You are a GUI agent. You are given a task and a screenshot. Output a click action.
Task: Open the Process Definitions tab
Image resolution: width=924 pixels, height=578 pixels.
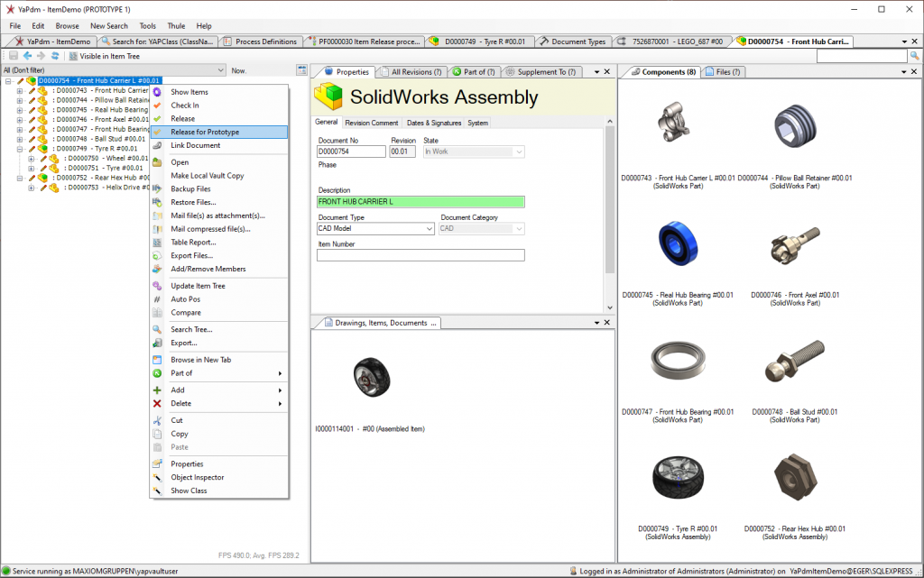click(x=261, y=41)
